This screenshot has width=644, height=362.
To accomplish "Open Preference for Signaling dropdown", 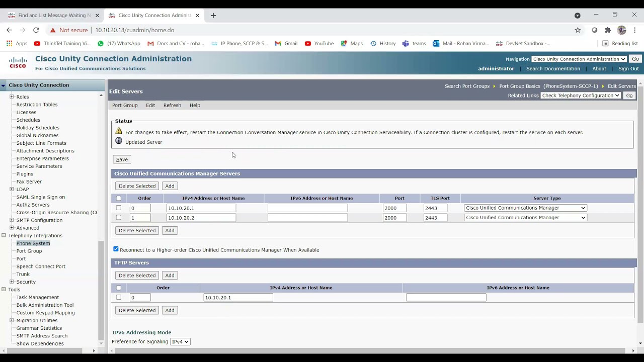I will point(180,342).
